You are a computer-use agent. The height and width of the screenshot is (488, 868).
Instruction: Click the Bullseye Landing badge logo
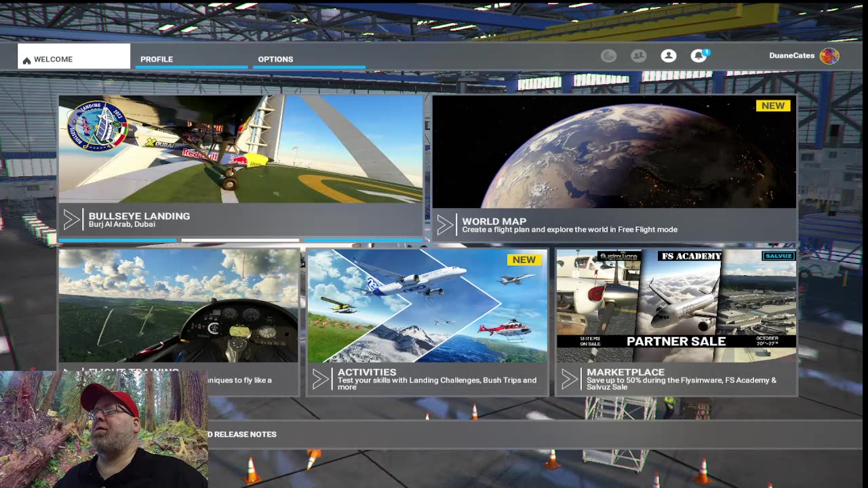click(x=97, y=125)
